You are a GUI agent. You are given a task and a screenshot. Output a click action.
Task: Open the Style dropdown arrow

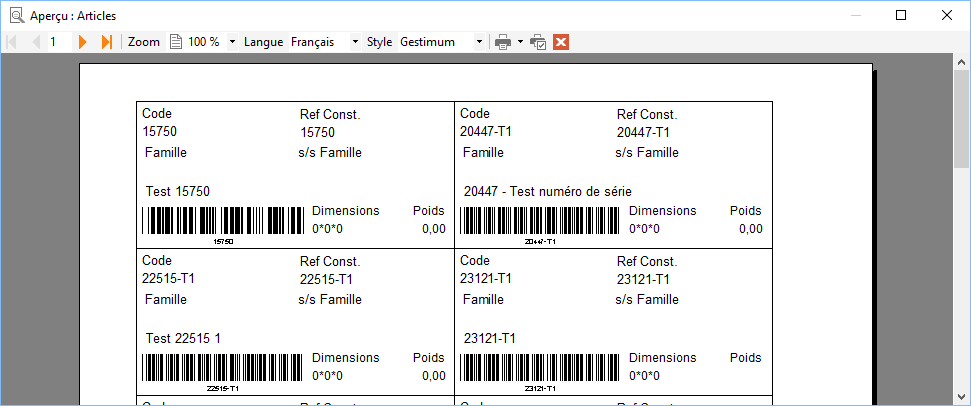coord(479,42)
